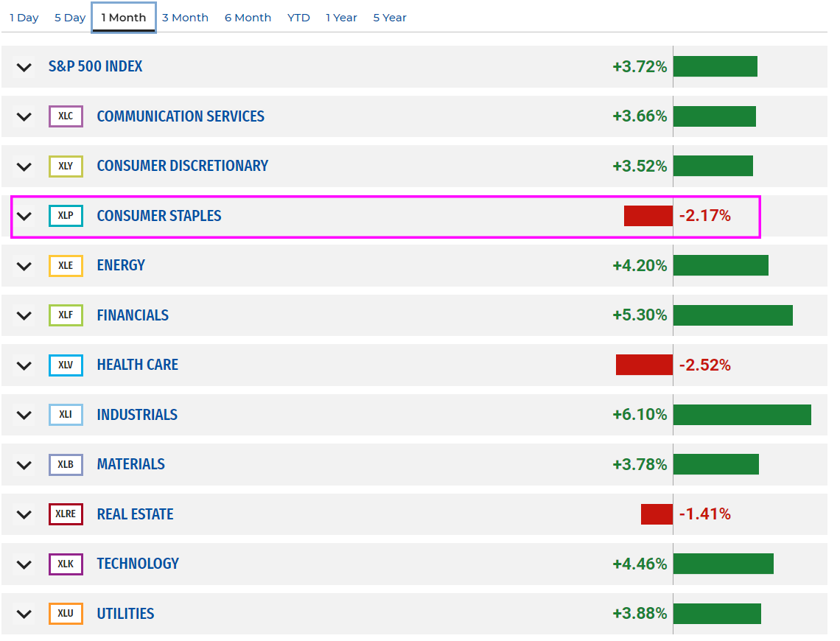This screenshot has height=641, width=840.
Task: Switch to the YTD tab
Action: [x=298, y=18]
